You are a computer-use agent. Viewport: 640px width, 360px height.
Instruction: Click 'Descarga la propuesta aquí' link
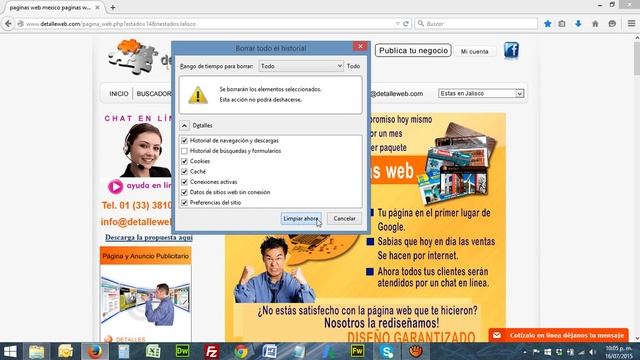click(x=149, y=238)
